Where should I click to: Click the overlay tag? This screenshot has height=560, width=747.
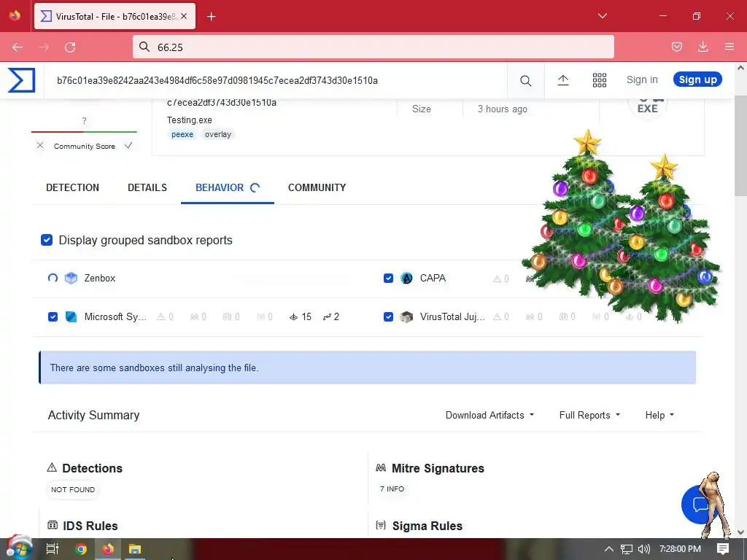(218, 134)
